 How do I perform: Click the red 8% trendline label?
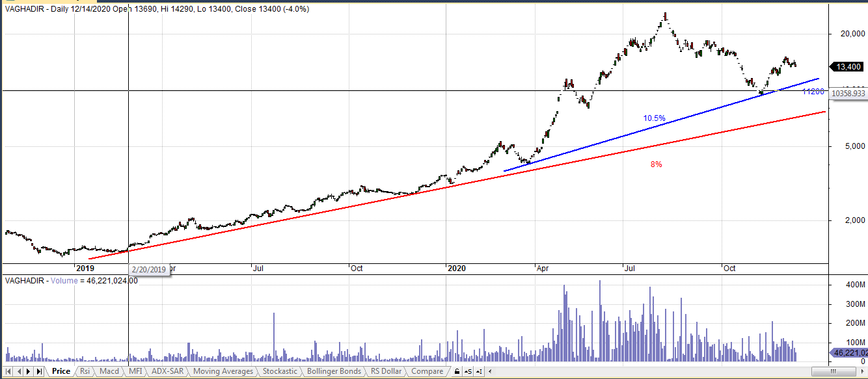click(x=656, y=164)
